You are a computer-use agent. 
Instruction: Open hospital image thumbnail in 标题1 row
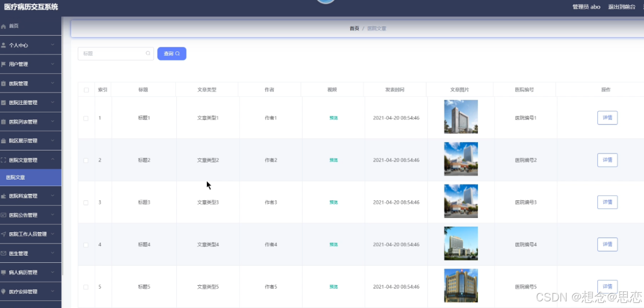pyautogui.click(x=461, y=117)
